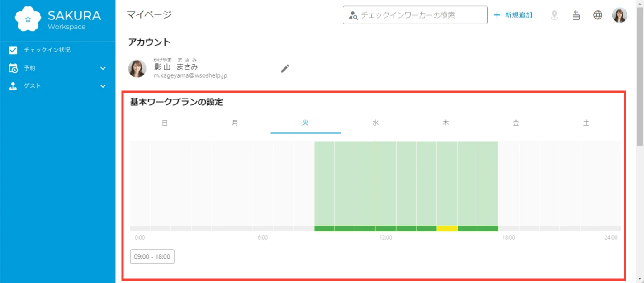Click the 09:00 - 18:00 time chip
Screen dimensions: 644x283
click(152, 257)
